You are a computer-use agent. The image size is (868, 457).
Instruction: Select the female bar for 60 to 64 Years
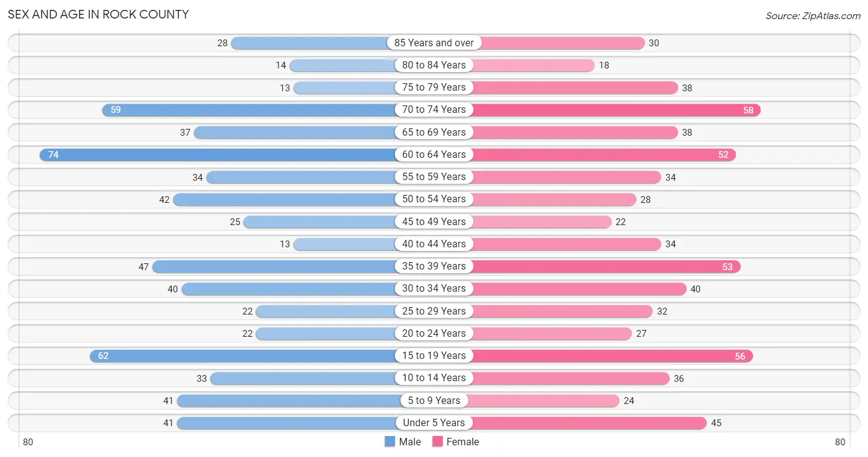click(x=604, y=155)
